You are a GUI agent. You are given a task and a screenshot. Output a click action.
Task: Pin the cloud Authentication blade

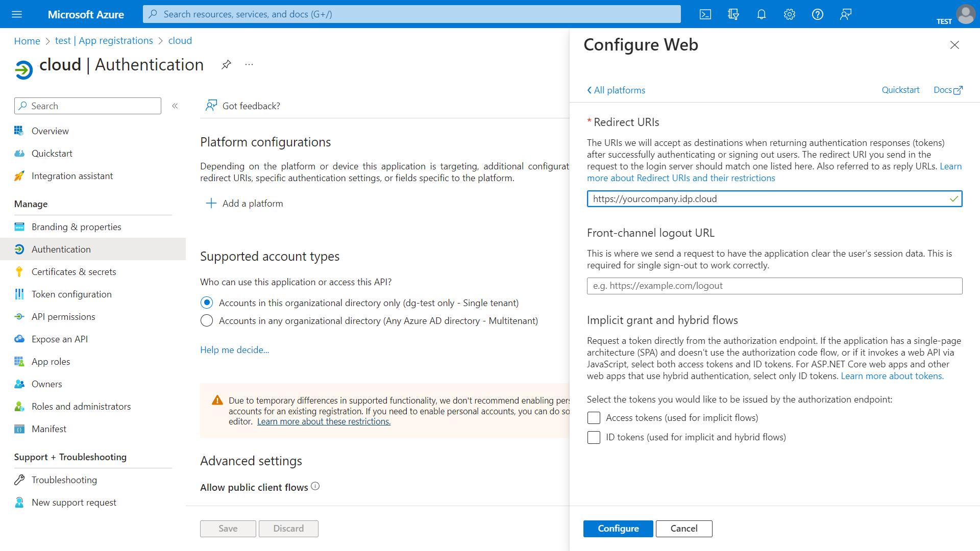[x=226, y=65]
